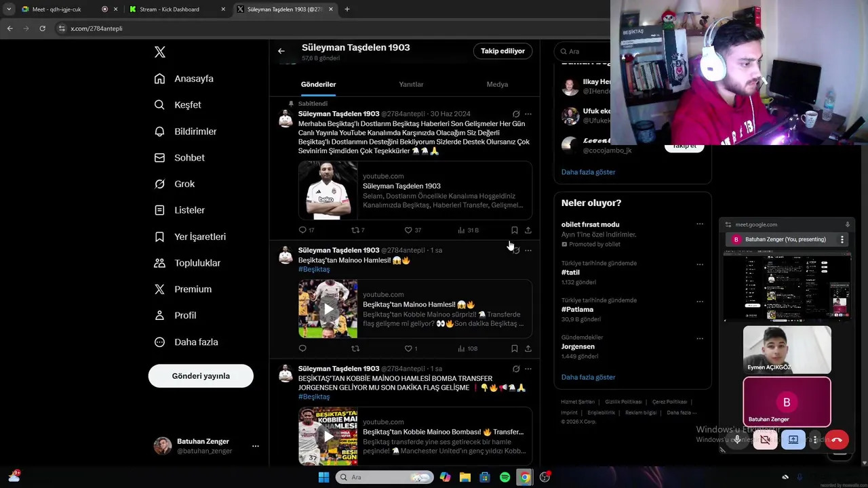Repost the Mainoo Hamlesi post

tap(355, 349)
